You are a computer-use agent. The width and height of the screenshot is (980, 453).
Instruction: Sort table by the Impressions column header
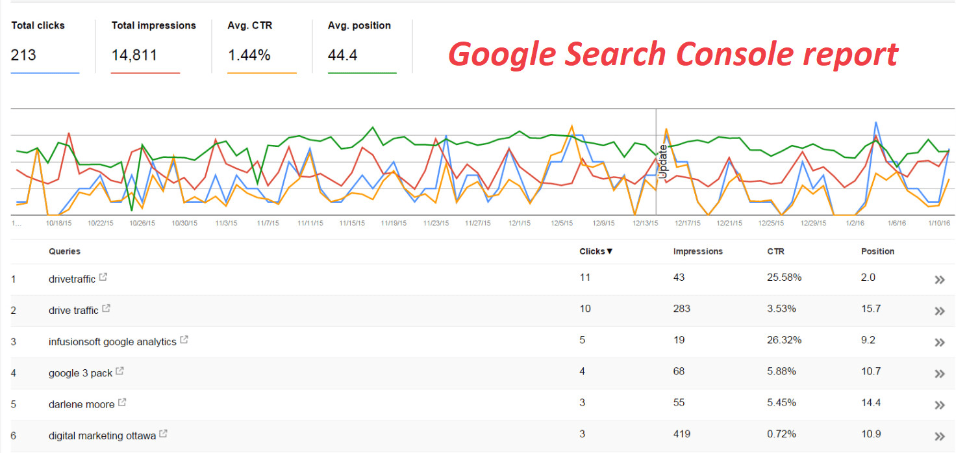(x=697, y=251)
